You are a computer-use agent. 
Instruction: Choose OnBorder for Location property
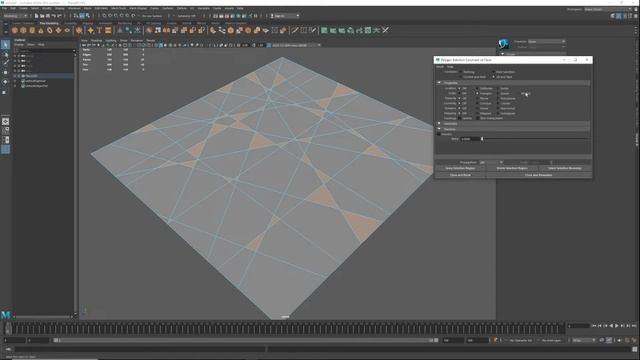pos(478,88)
